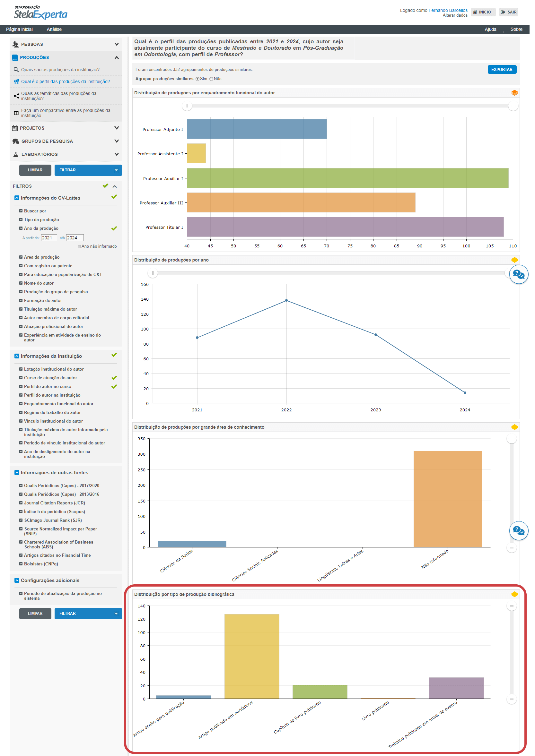Viewport: 535px width, 756px height.
Task: Click the GRUPOS DE PESQUISA chat icon
Action: pos(15,141)
